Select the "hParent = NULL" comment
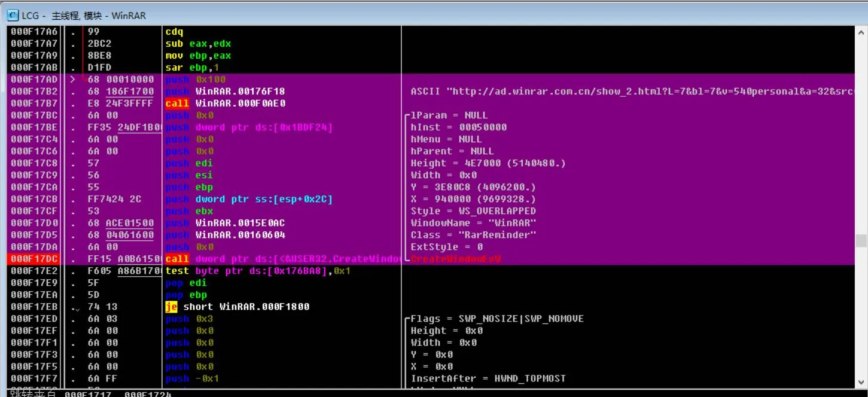 [x=452, y=151]
